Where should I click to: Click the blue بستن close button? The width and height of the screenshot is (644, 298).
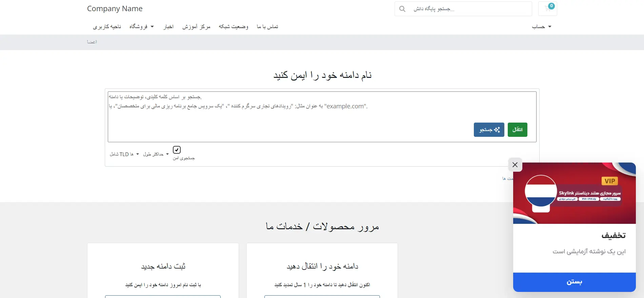pyautogui.click(x=574, y=282)
